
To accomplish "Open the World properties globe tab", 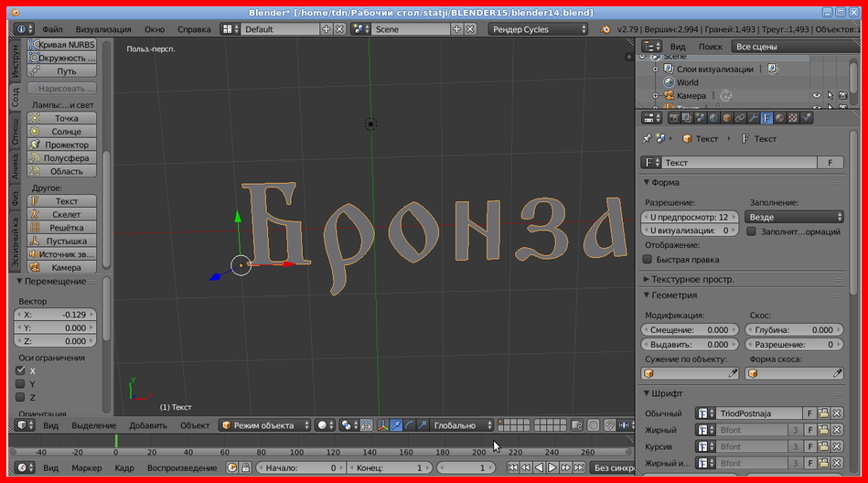I will [x=713, y=118].
